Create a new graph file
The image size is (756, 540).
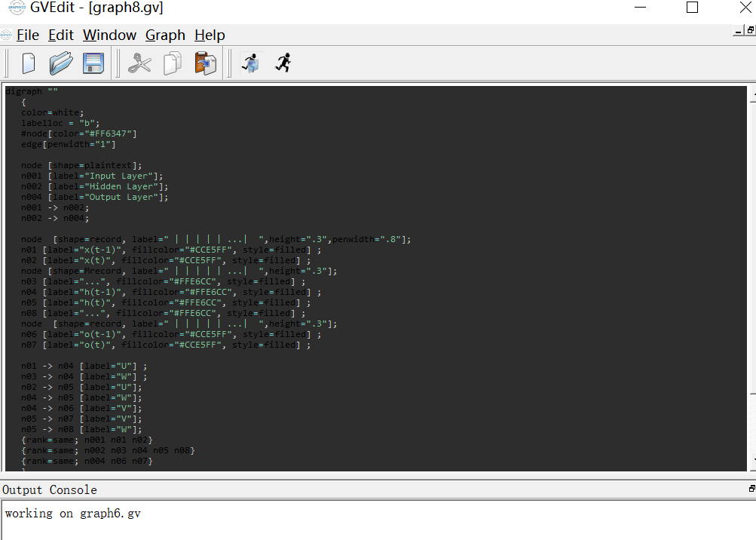(29, 63)
